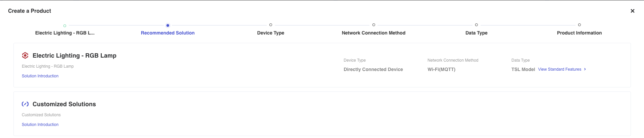The height and width of the screenshot is (138, 644).
Task: Click the Network Connection Method step circle
Action: click(374, 25)
